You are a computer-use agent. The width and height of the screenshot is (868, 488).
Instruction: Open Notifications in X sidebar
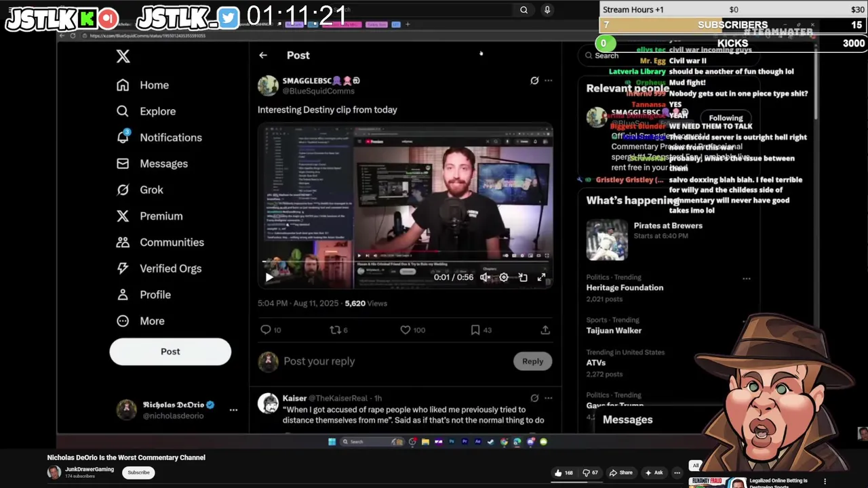click(x=159, y=137)
